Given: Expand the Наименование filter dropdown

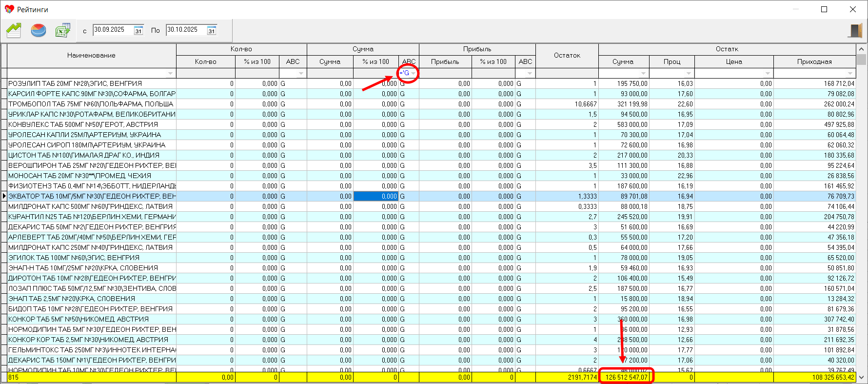Looking at the screenshot, I should point(170,73).
